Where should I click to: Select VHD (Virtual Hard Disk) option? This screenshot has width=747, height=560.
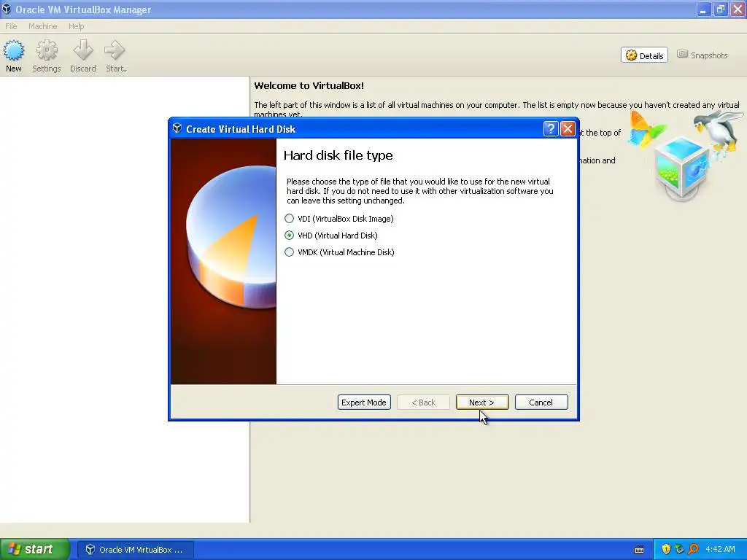[x=331, y=236]
